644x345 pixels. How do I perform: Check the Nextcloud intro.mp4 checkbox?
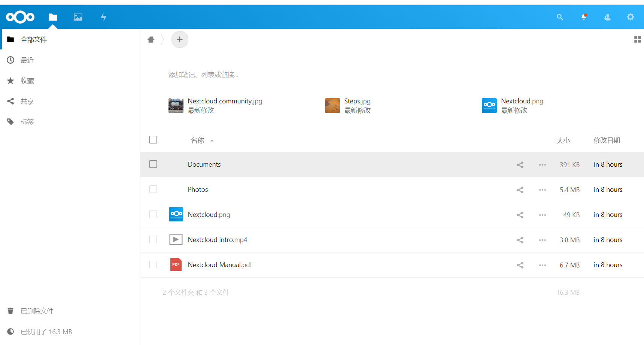pos(153,239)
